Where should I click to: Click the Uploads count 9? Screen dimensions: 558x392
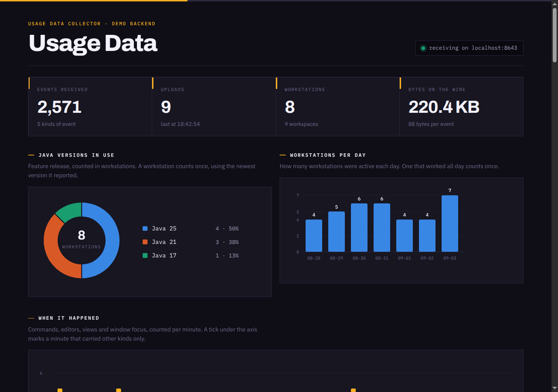pos(166,107)
